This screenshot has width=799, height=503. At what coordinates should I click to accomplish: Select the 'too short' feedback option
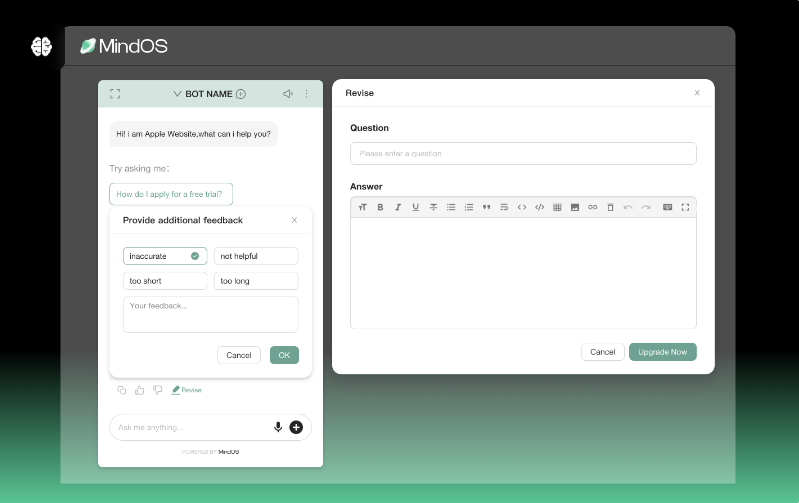[165, 281]
